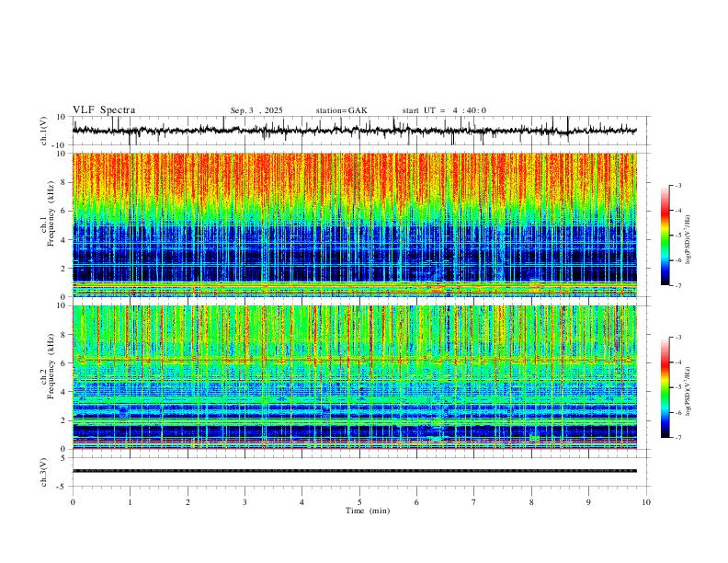Screen dimensions: 728x563
Task: Click the "7" tick on the time axis
Action: pyautogui.click(x=474, y=502)
